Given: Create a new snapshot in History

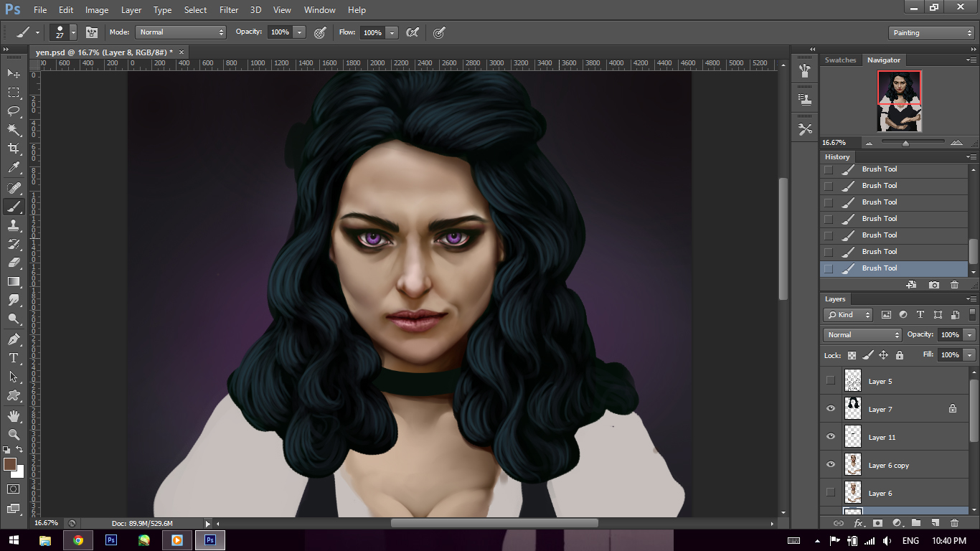Looking at the screenshot, I should tap(933, 285).
